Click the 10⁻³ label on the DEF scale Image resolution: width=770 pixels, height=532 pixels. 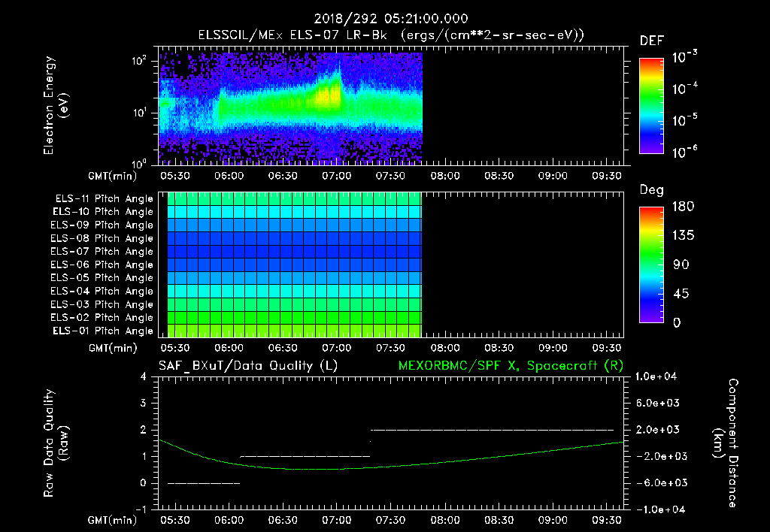[x=684, y=57]
